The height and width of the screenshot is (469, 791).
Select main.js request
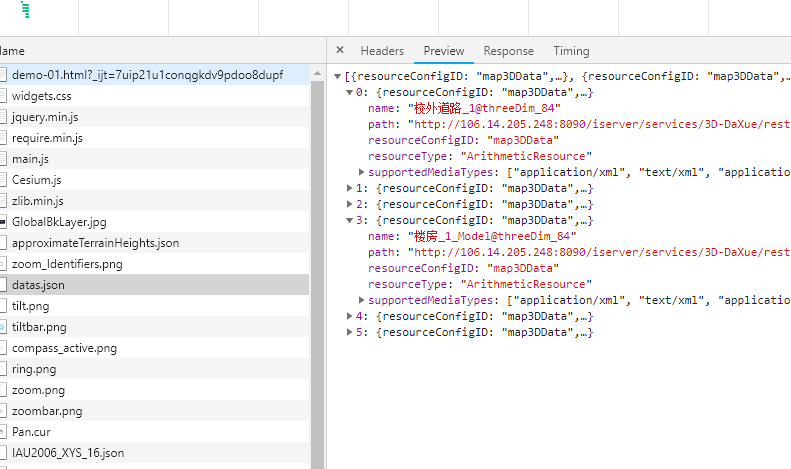[x=154, y=159]
